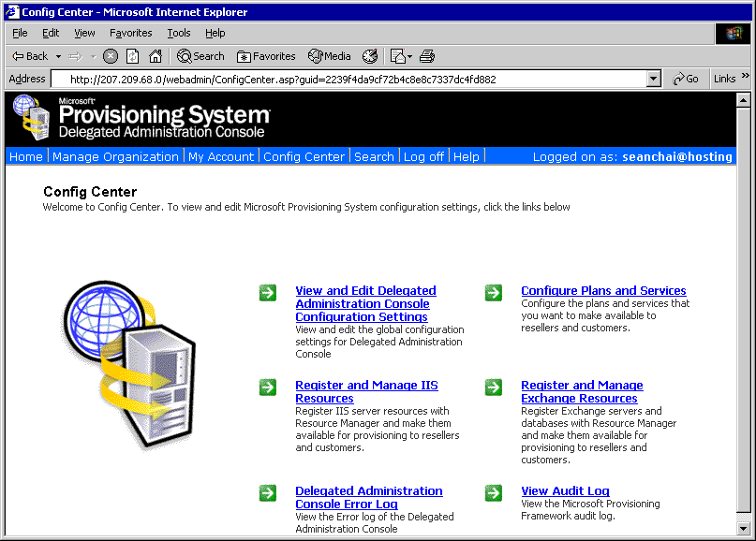Screen dimensions: 756x541
Task: Open Search in the blue navigation bar
Action: (374, 156)
